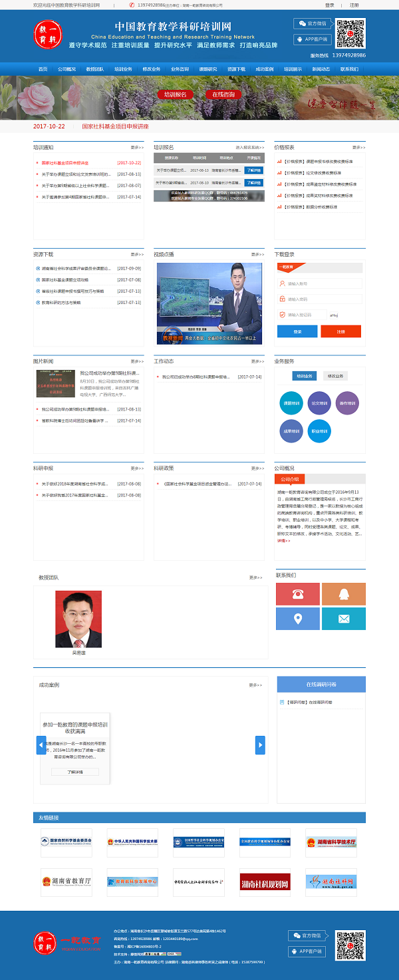The width and height of the screenshot is (399, 980).
Task: Click the header 官方微信 WeChat button
Action: coord(313,23)
